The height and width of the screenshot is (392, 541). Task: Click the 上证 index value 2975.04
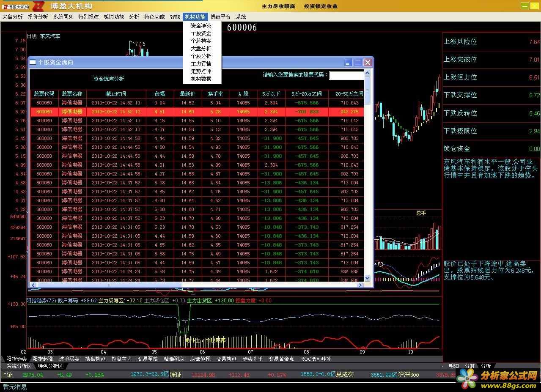click(x=33, y=375)
